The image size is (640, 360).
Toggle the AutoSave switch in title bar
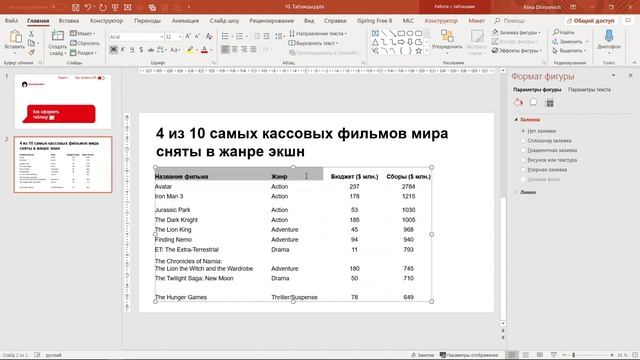(58, 7)
